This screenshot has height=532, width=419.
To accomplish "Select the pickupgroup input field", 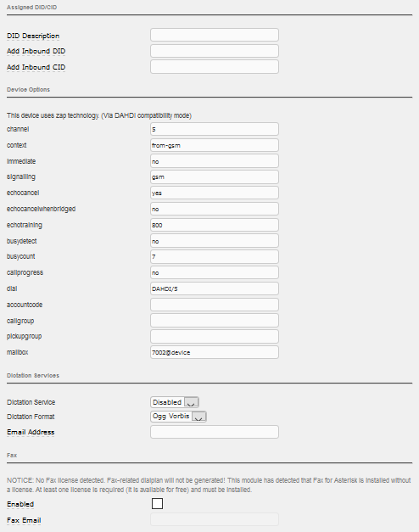I will (x=215, y=336).
